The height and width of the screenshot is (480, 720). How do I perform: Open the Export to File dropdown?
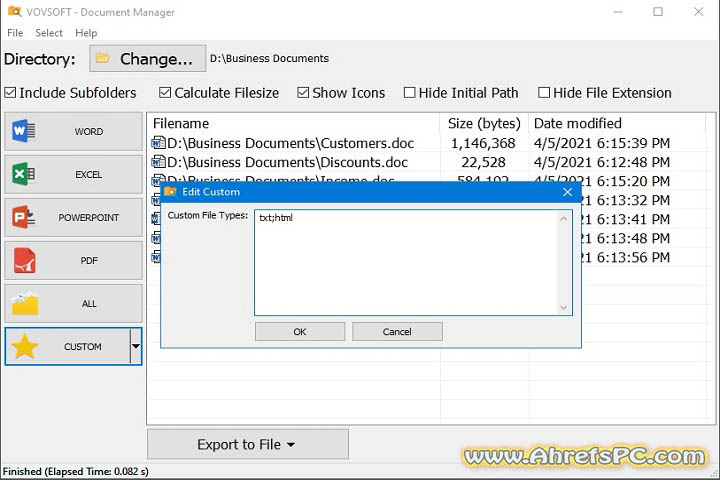[248, 444]
